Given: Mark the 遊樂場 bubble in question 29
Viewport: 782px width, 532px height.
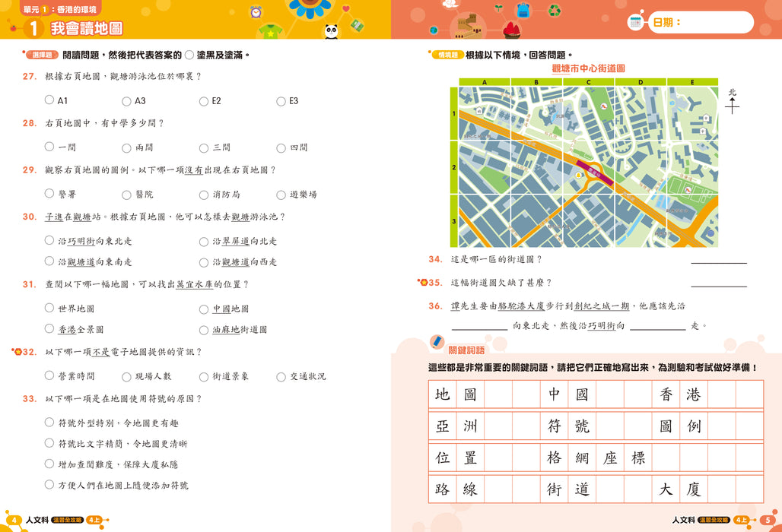Looking at the screenshot, I should click(x=281, y=195).
